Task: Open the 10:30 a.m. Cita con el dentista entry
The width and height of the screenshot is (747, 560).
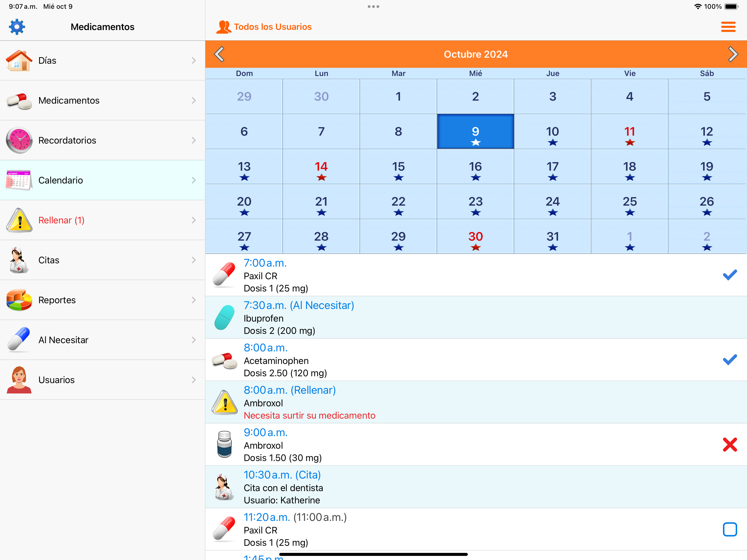Action: pyautogui.click(x=405, y=487)
